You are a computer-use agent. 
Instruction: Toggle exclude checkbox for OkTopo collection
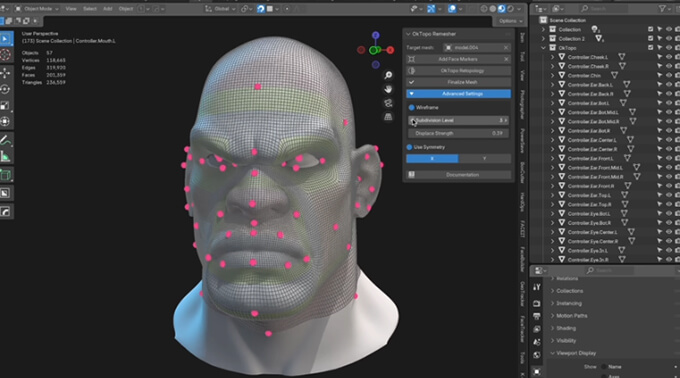651,48
